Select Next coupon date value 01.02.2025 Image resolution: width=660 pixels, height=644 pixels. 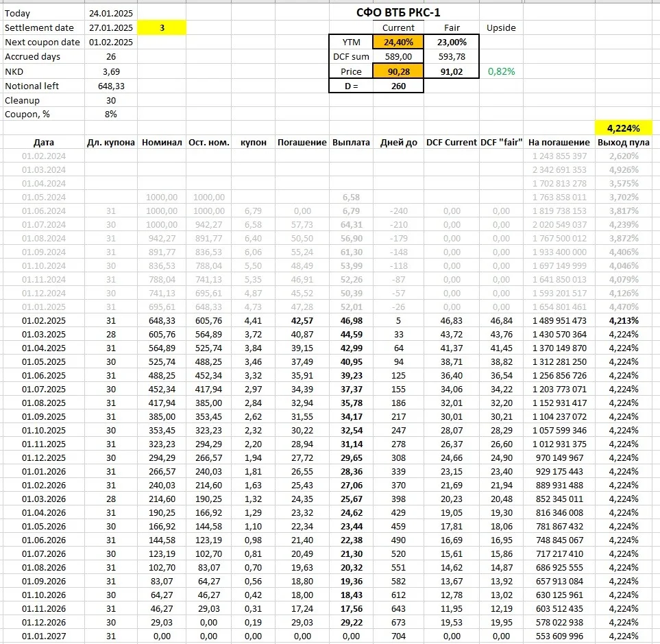(111, 42)
